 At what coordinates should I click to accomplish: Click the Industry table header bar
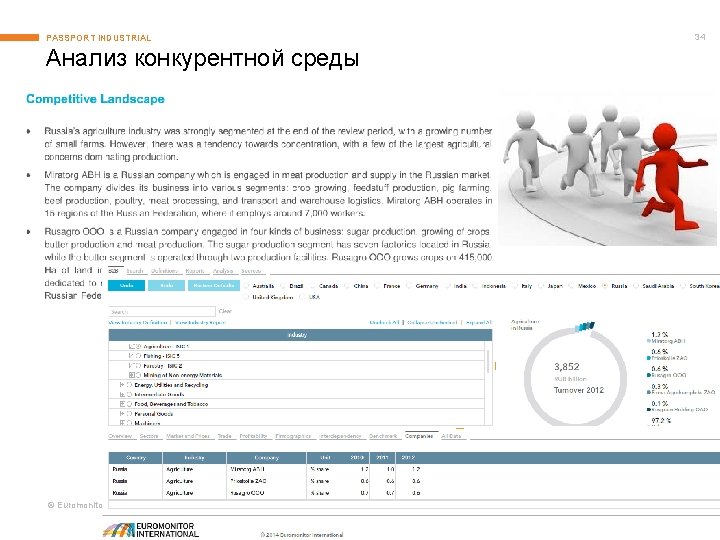click(300, 335)
